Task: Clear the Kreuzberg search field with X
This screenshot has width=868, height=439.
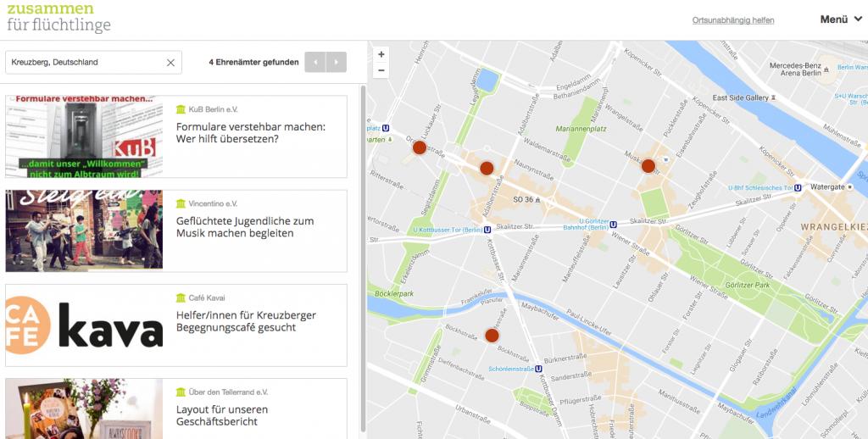Action: [x=170, y=62]
